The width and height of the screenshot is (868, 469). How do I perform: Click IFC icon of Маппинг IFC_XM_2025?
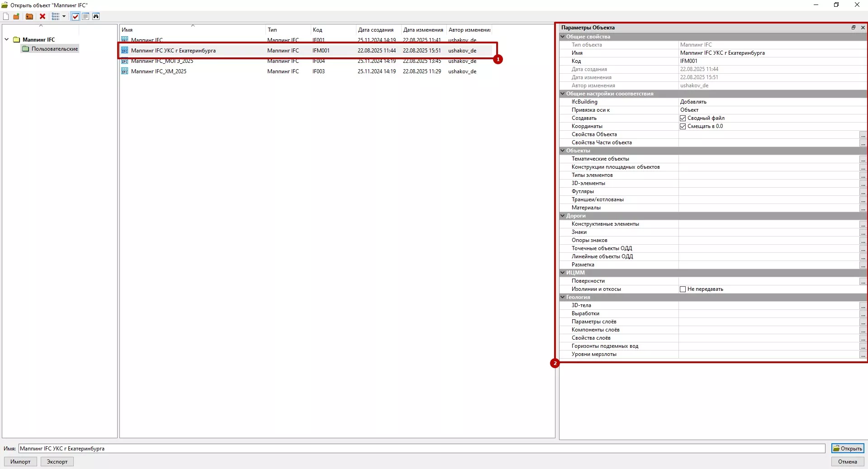click(x=125, y=71)
